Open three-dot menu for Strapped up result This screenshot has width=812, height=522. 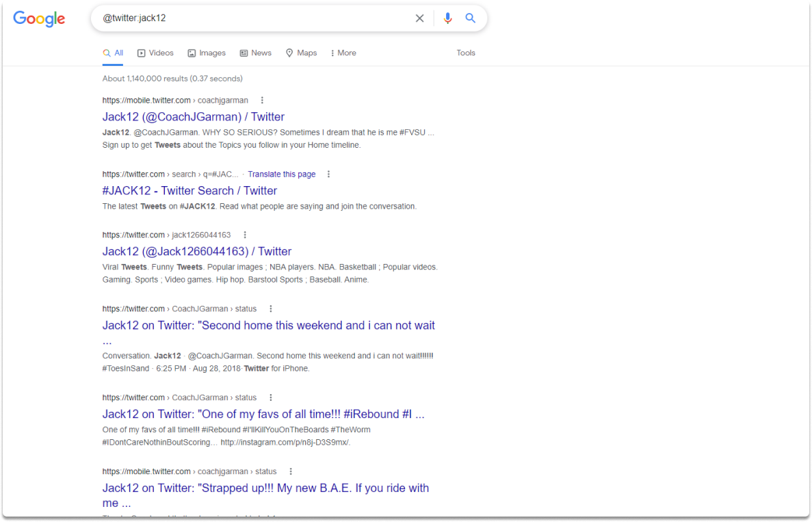291,471
